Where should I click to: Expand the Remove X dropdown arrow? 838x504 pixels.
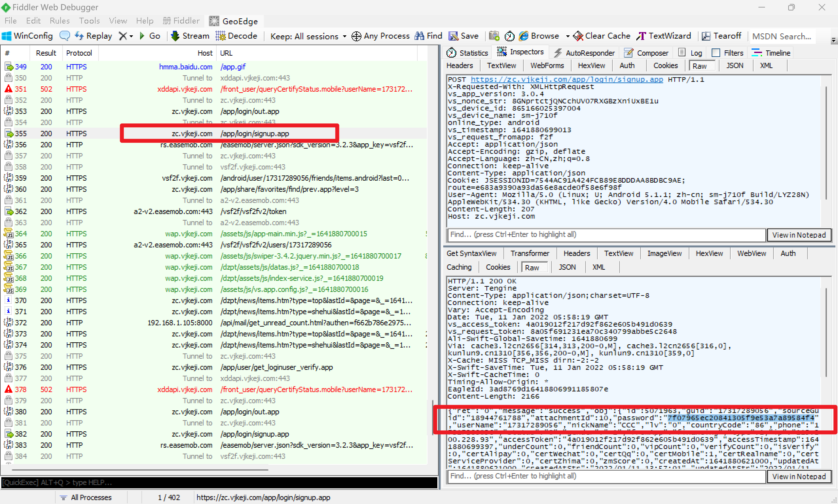[131, 36]
